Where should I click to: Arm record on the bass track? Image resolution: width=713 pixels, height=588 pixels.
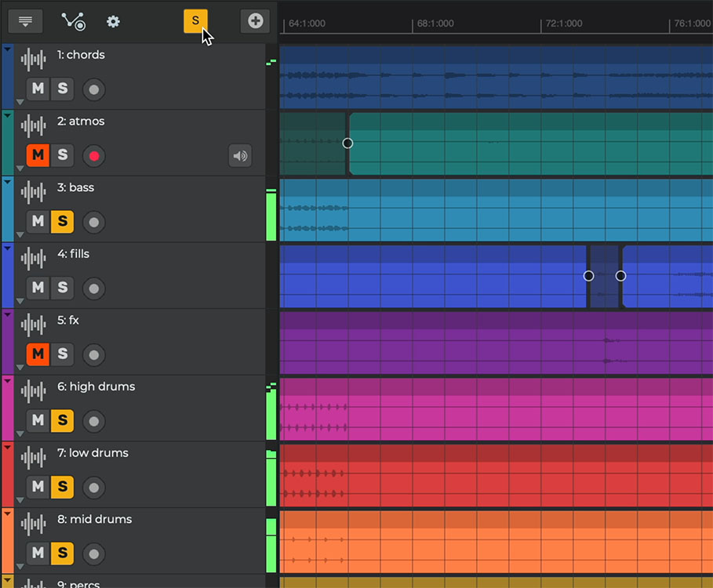[x=94, y=222]
